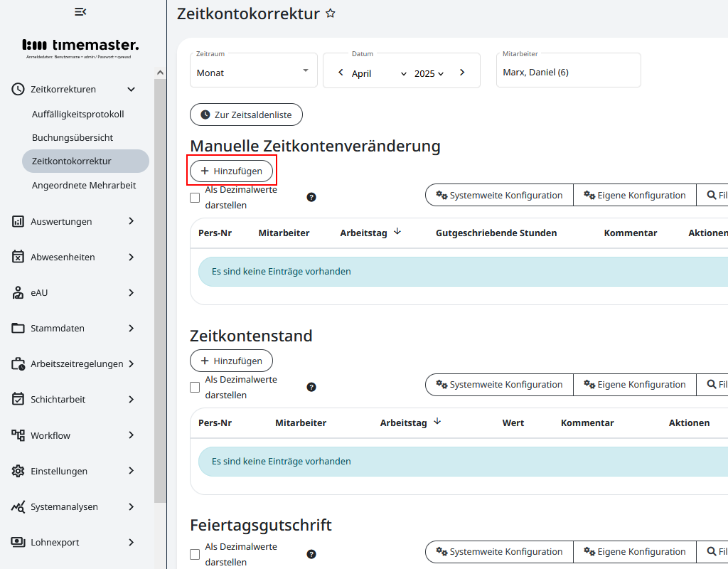Image resolution: width=728 pixels, height=569 pixels.
Task: Open the Zeitkorrekturen clock icon in sidebar
Action: (19, 89)
